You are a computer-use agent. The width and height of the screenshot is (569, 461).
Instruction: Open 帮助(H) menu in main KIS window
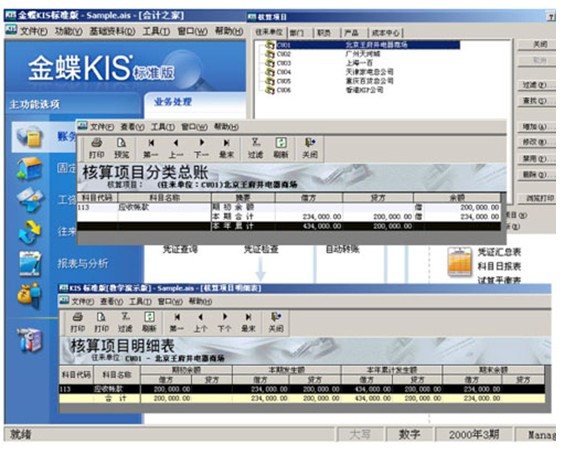[x=229, y=31]
